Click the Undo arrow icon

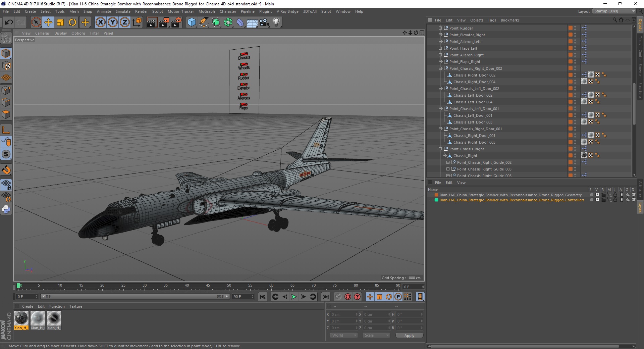point(9,22)
